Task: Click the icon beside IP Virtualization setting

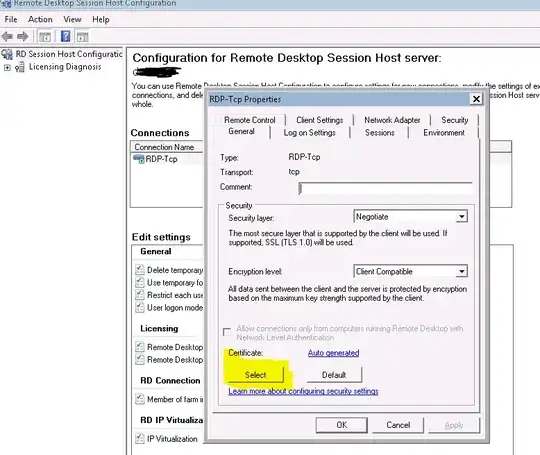Action: click(140, 438)
